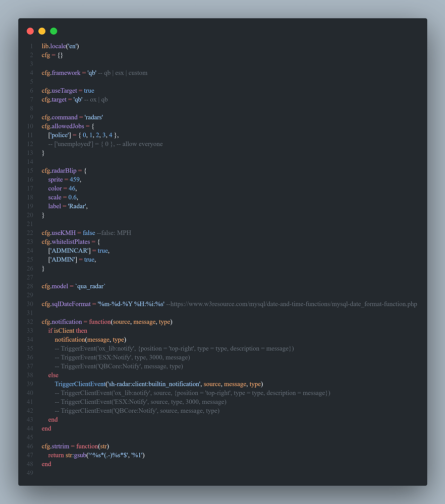Click the opening brace of cfg.radarBlip
445x504 pixels.
(85, 171)
